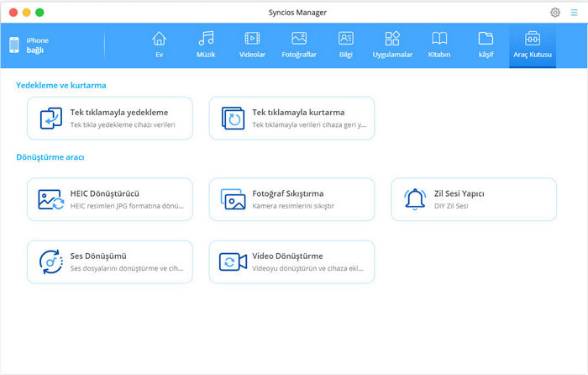
Task: Open settings with the gear icon
Action: click(555, 13)
